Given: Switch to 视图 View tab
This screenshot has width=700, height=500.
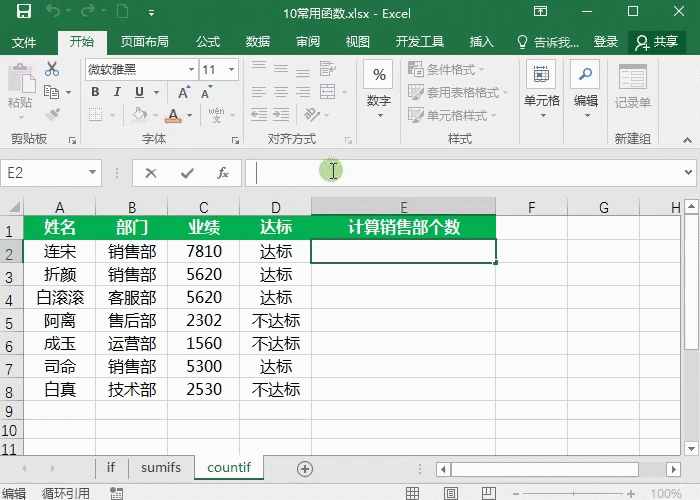Looking at the screenshot, I should pos(358,42).
